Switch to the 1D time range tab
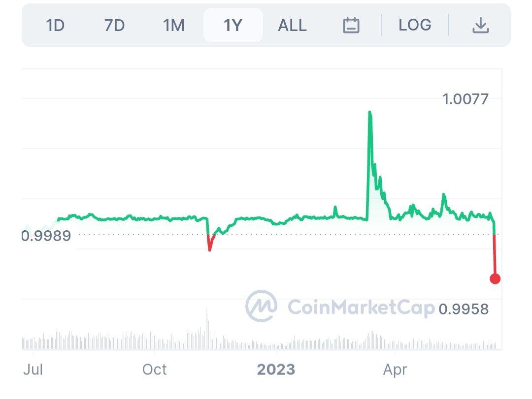Screen dimensions: 532x399 click(56, 25)
